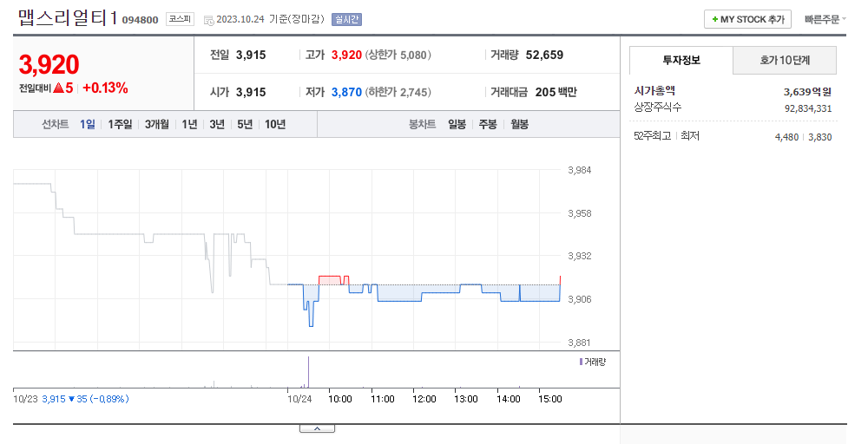Screen dimensions: 868x444
Task: Click the 11:00 time axis label
Action: tap(383, 399)
